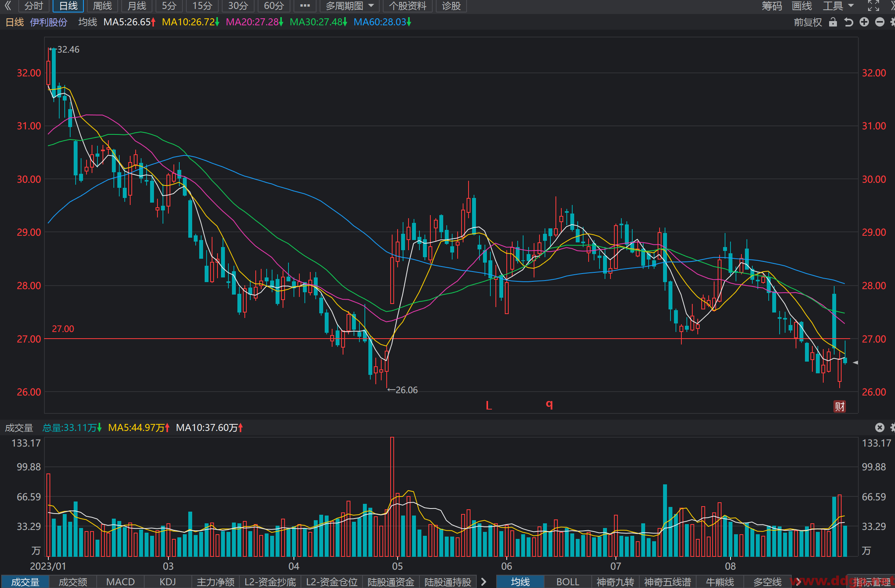Select the BOLL overlay tab
Viewport: 895px width, 588px height.
coord(568,582)
